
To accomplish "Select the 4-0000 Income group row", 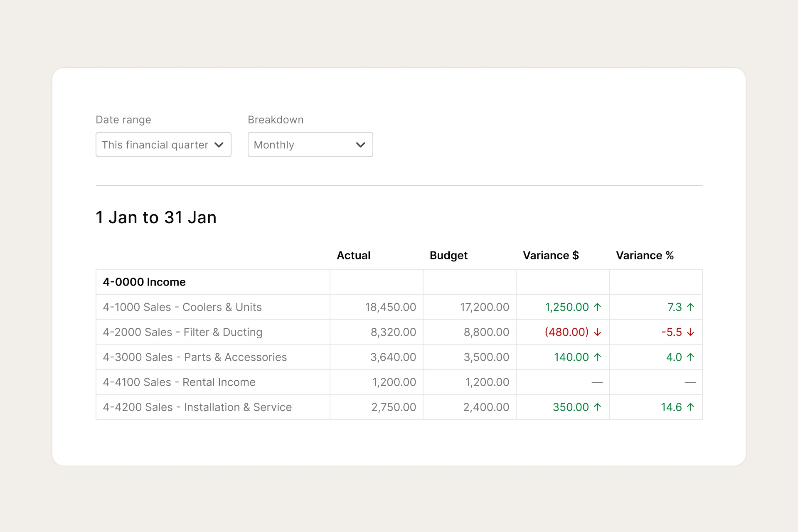I will (x=399, y=282).
